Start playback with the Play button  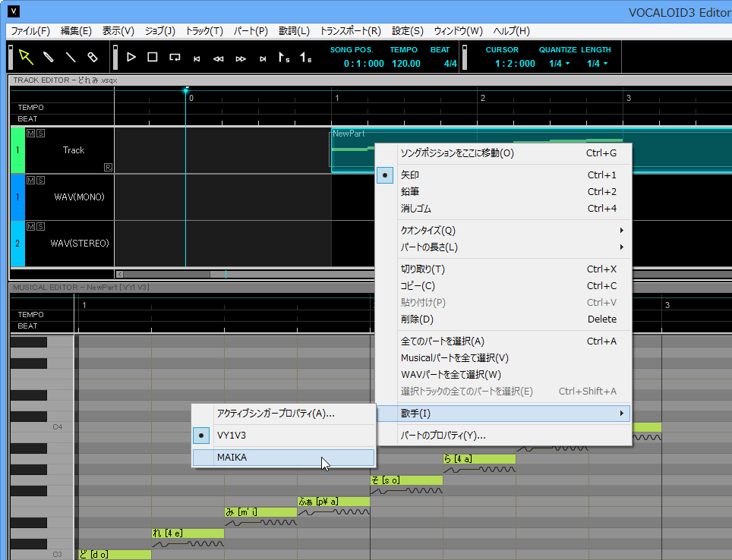click(131, 57)
